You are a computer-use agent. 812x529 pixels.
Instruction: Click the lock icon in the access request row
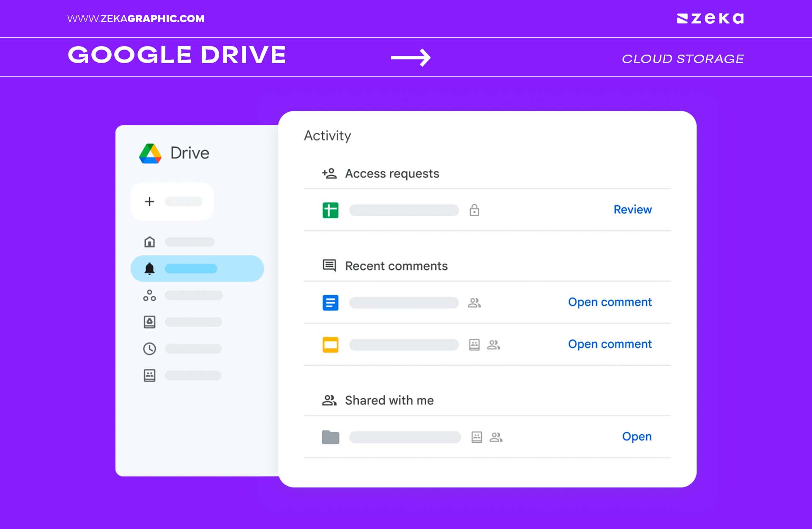pos(475,210)
